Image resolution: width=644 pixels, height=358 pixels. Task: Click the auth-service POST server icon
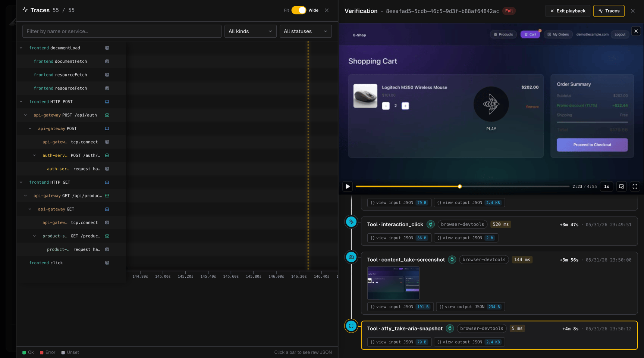tap(107, 155)
